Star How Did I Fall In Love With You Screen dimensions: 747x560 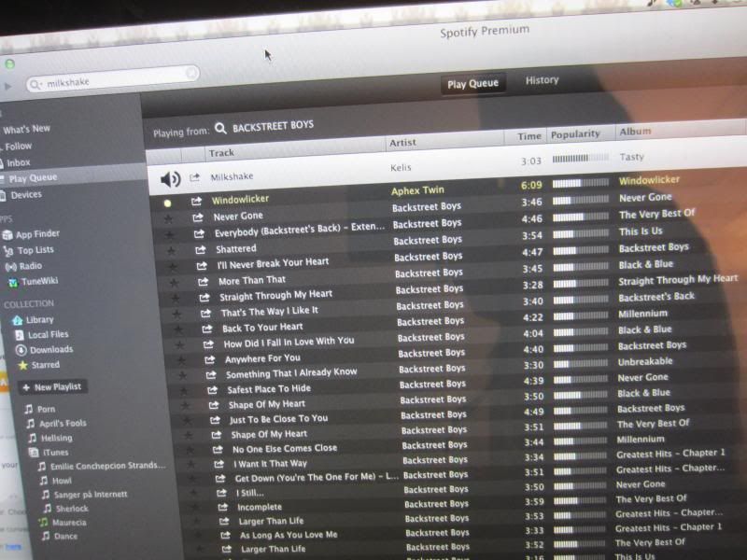(179, 345)
